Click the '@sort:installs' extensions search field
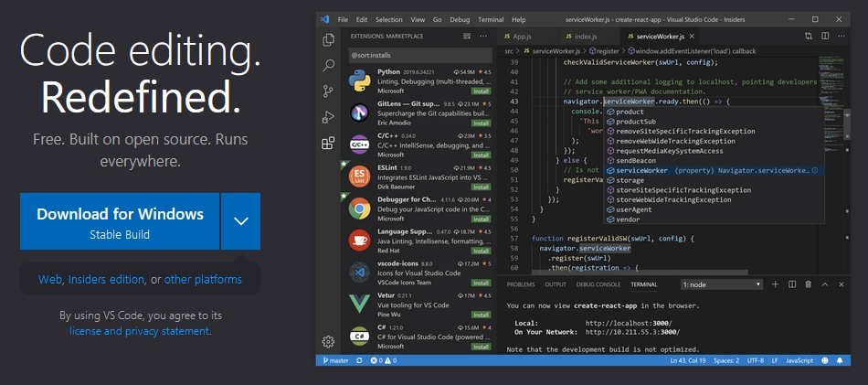Screen dimensions: 868x385 tap(420, 56)
